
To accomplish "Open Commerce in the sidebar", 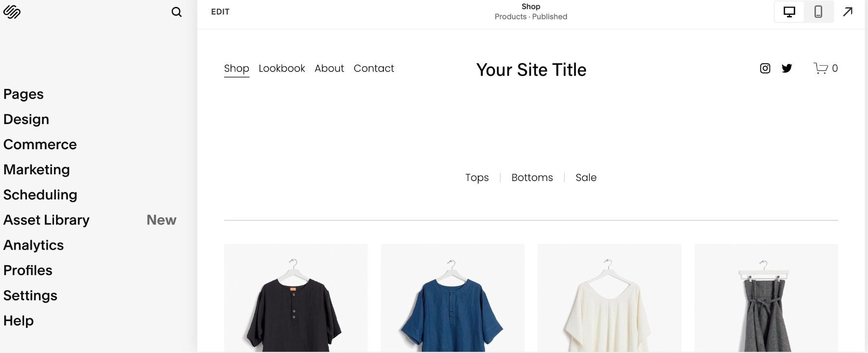I will coord(40,144).
